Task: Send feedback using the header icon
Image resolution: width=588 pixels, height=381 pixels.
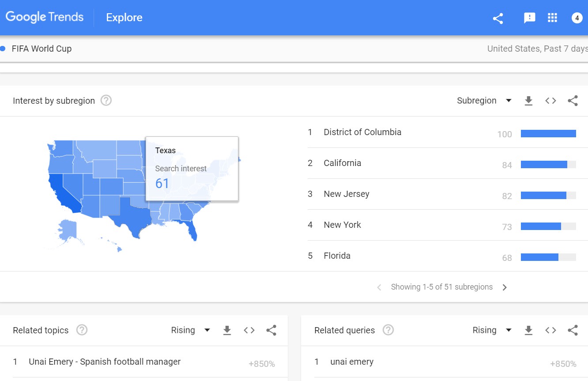Action: (529, 18)
